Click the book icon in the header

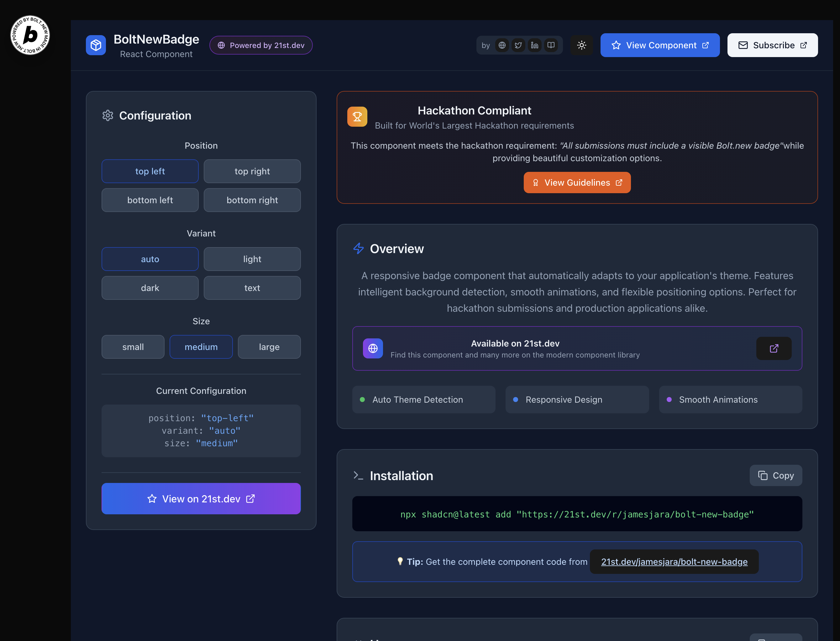click(x=551, y=45)
